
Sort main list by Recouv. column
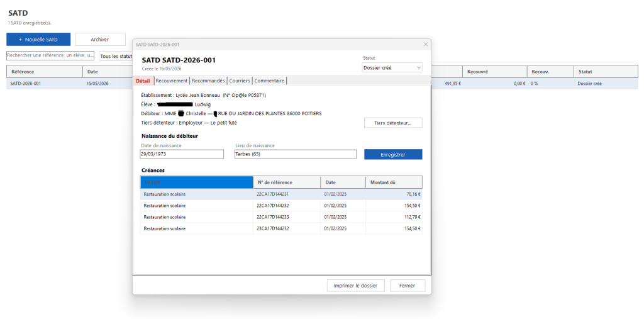click(x=550, y=72)
